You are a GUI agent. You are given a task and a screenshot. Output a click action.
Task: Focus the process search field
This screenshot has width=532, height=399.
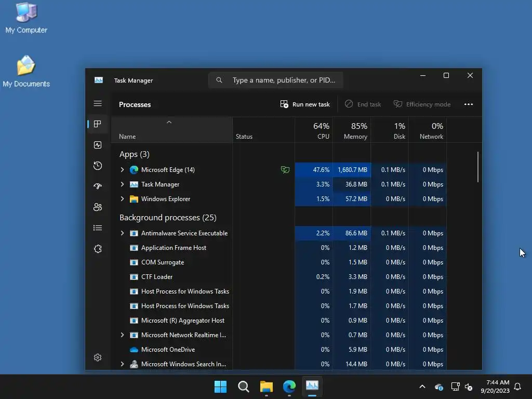pos(275,80)
